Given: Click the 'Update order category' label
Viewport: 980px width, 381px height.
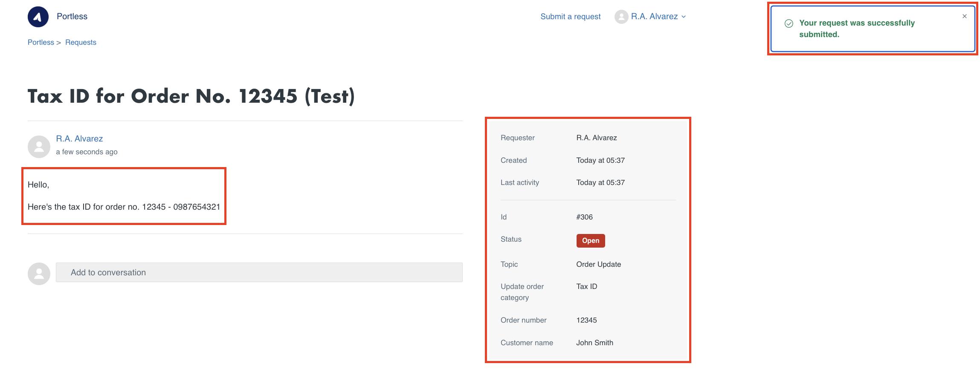Looking at the screenshot, I should coord(522,292).
